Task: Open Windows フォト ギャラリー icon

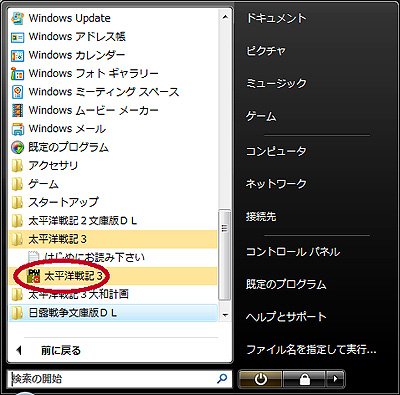Action: [x=17, y=74]
